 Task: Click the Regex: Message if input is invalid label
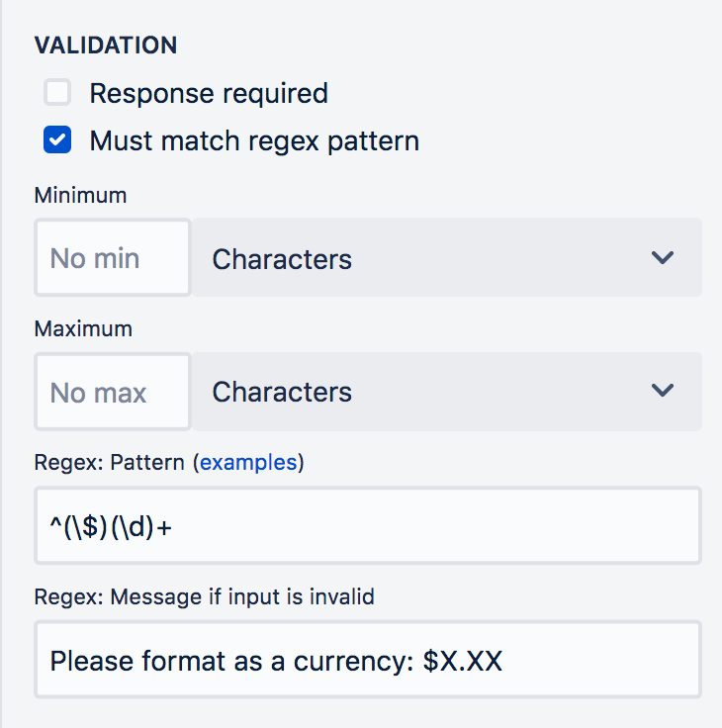[x=205, y=596]
